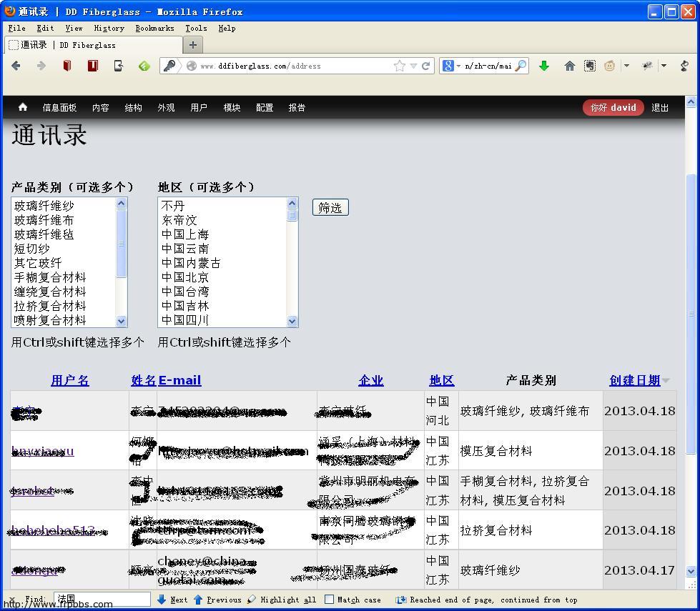
Task: Click the smiley add-on icon in the toolbar
Action: (x=610, y=65)
